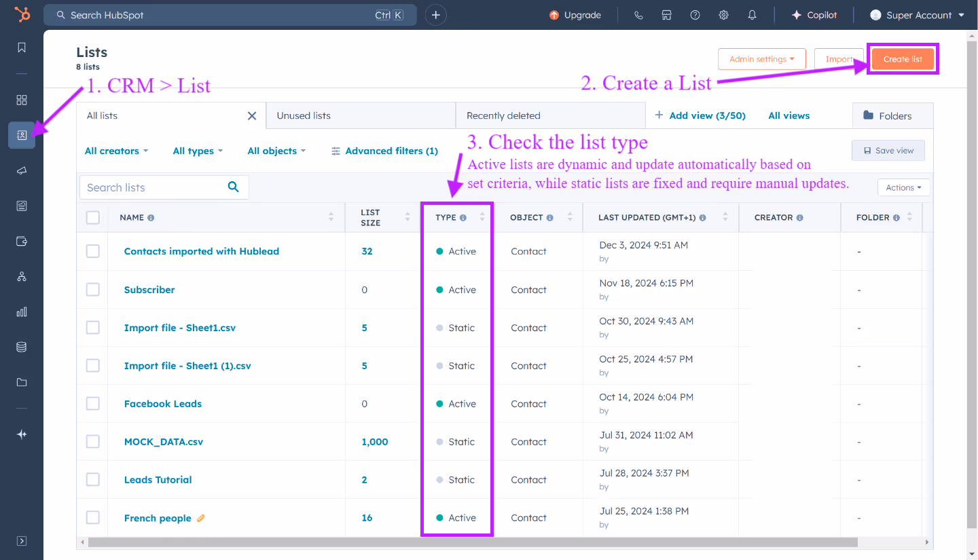Expand the Actions dropdown above the table

(903, 187)
